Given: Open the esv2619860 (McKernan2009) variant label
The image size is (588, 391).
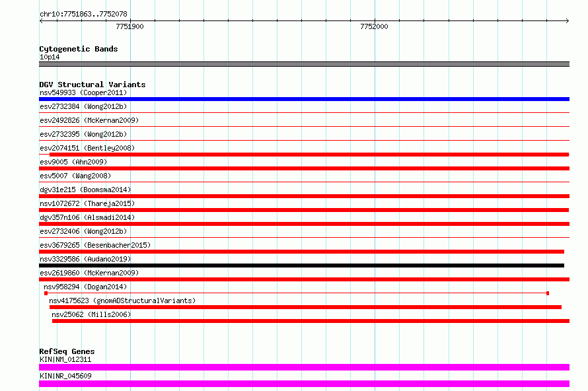Looking at the screenshot, I should (89, 273).
